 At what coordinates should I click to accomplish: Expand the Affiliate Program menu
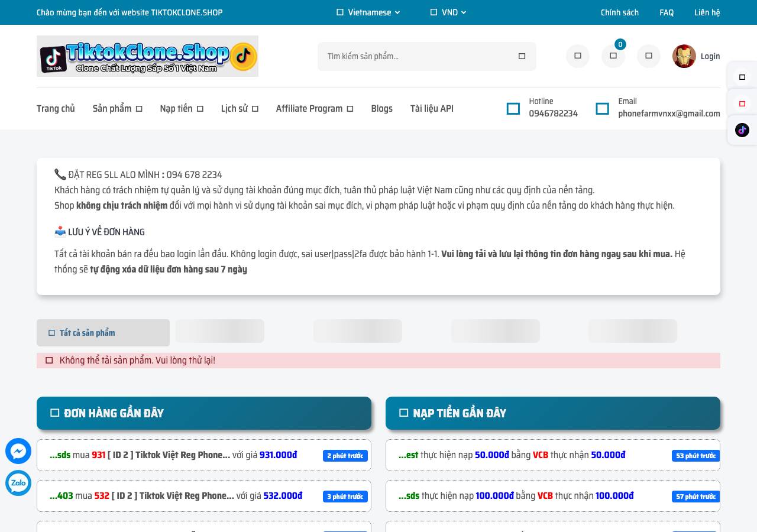[x=315, y=109]
